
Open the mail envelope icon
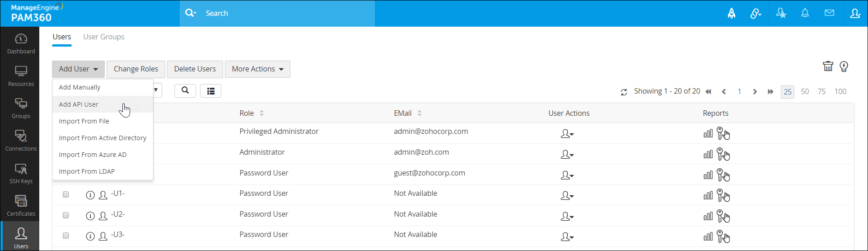(829, 13)
